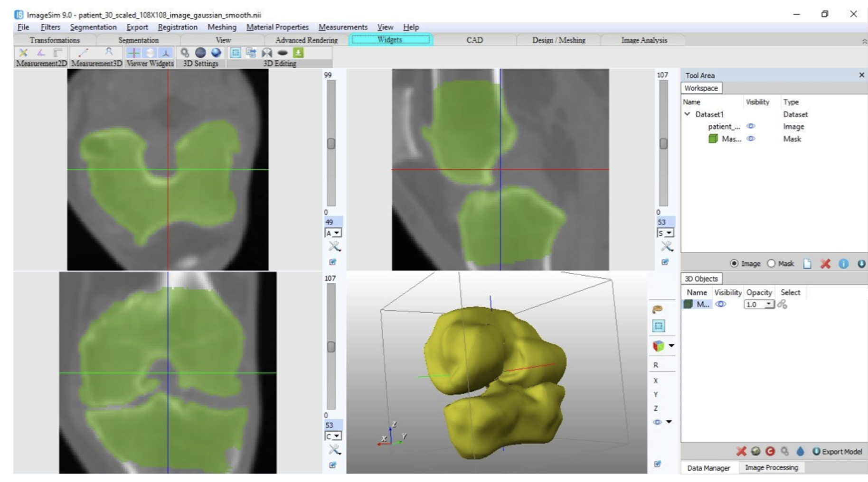Click the slice slider handle in the sagittal view
Image resolution: width=868 pixels, height=482 pixels.
click(x=663, y=143)
